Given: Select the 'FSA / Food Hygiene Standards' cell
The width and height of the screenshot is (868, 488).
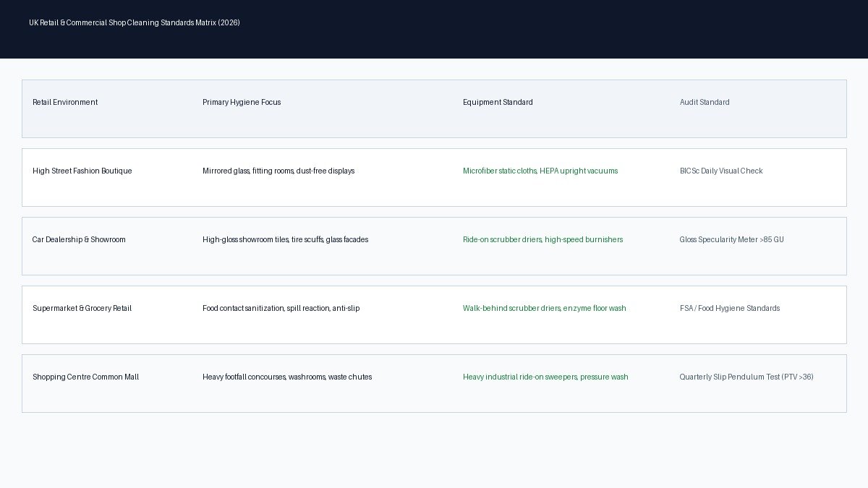Looking at the screenshot, I should pos(730,308).
